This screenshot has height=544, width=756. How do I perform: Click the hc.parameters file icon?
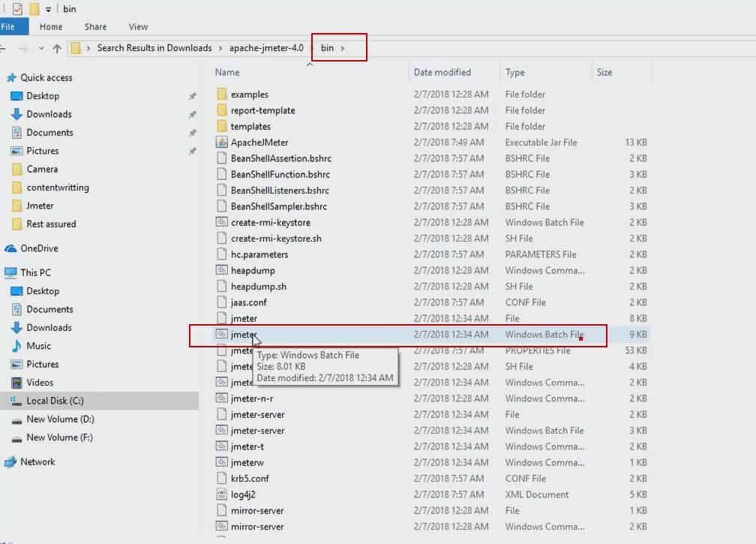(x=221, y=254)
